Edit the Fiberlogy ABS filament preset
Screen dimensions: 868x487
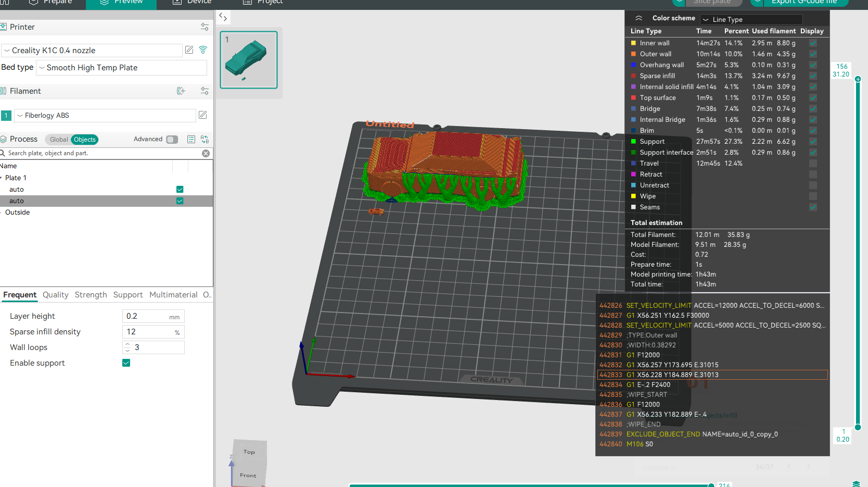(x=203, y=115)
